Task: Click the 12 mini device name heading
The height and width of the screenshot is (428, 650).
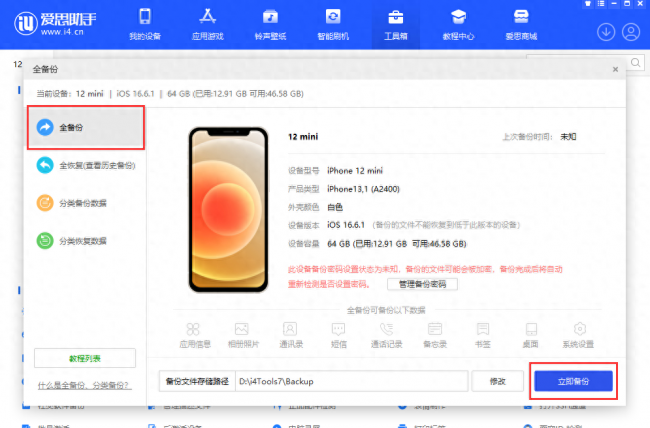Action: pos(303,137)
